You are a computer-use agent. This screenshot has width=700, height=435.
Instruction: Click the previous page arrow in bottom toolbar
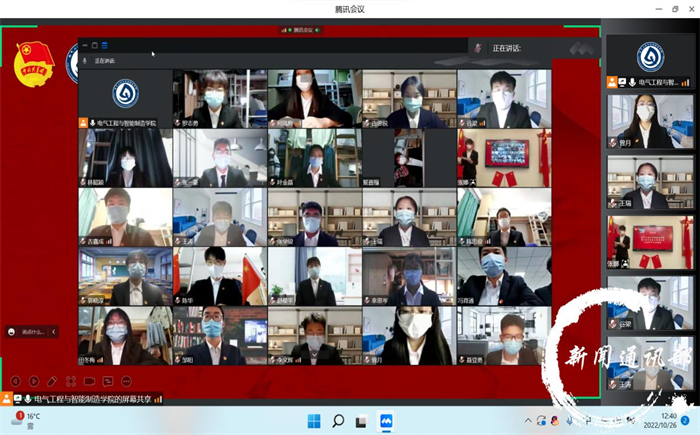click(16, 381)
